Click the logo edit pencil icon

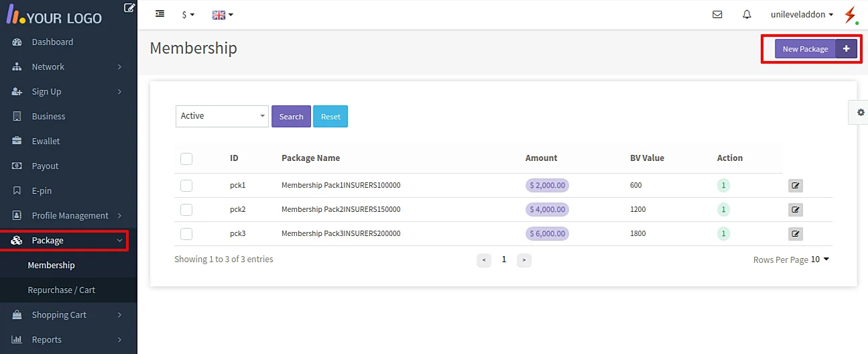click(x=129, y=8)
